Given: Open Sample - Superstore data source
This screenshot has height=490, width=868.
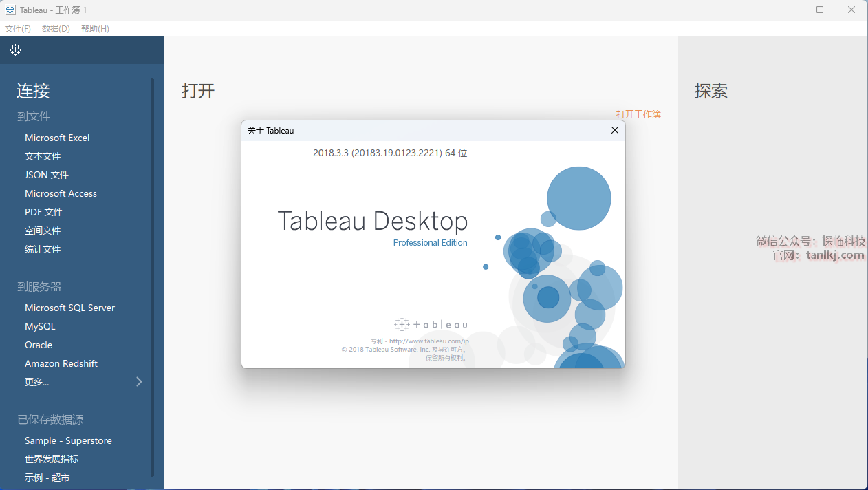Looking at the screenshot, I should [68, 440].
